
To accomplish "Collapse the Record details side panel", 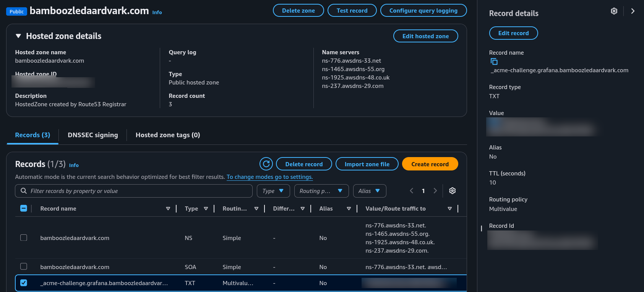I will coord(633,11).
